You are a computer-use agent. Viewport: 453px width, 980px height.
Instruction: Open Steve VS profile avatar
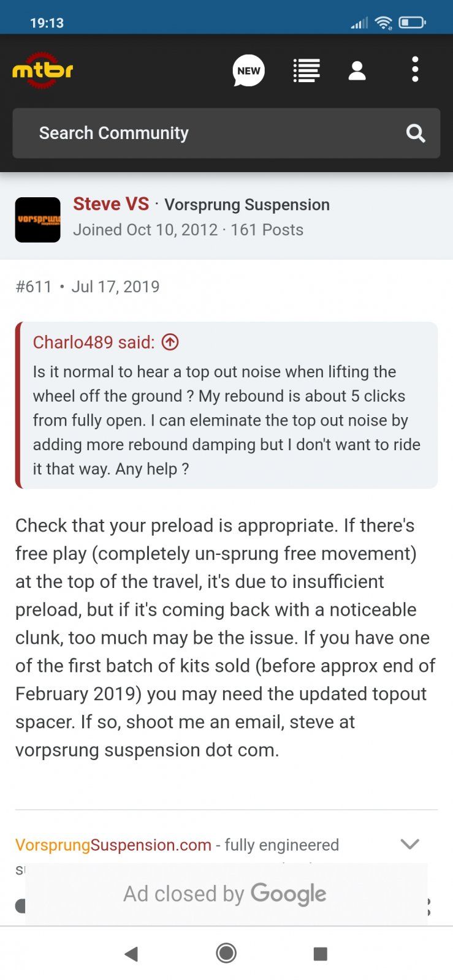[x=38, y=220]
